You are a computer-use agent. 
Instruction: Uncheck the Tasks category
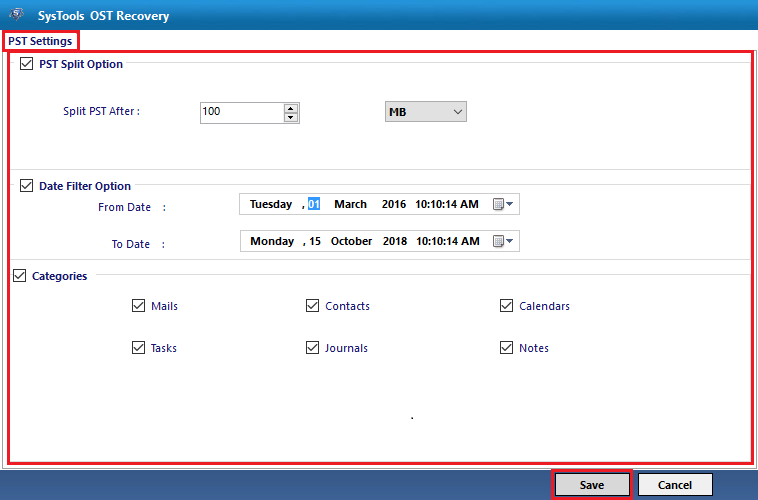[x=138, y=348]
